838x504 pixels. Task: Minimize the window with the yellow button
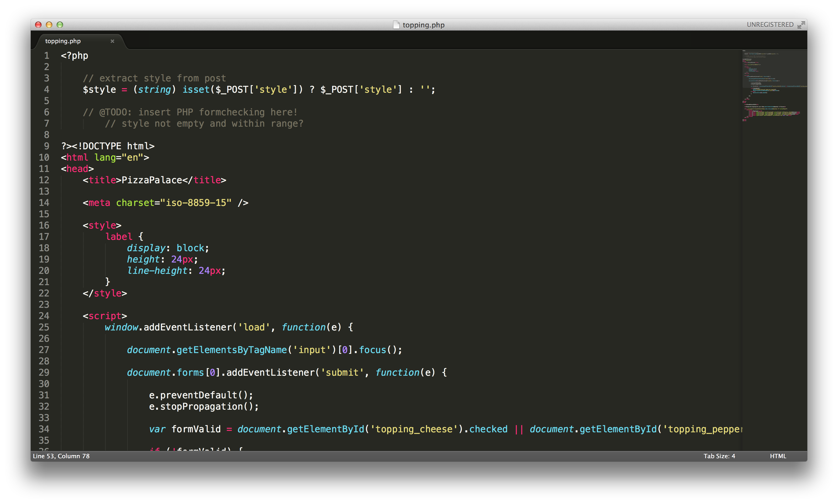[x=49, y=25]
